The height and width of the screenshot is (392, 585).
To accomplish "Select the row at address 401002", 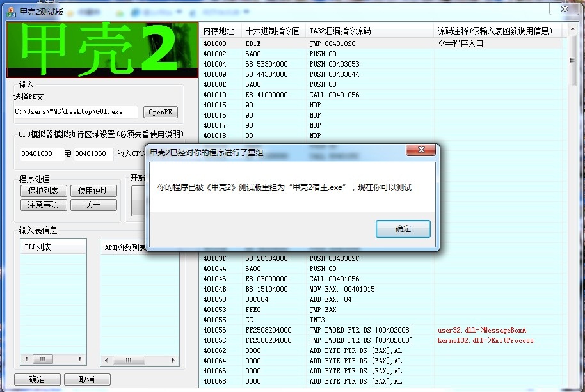I will pos(381,54).
